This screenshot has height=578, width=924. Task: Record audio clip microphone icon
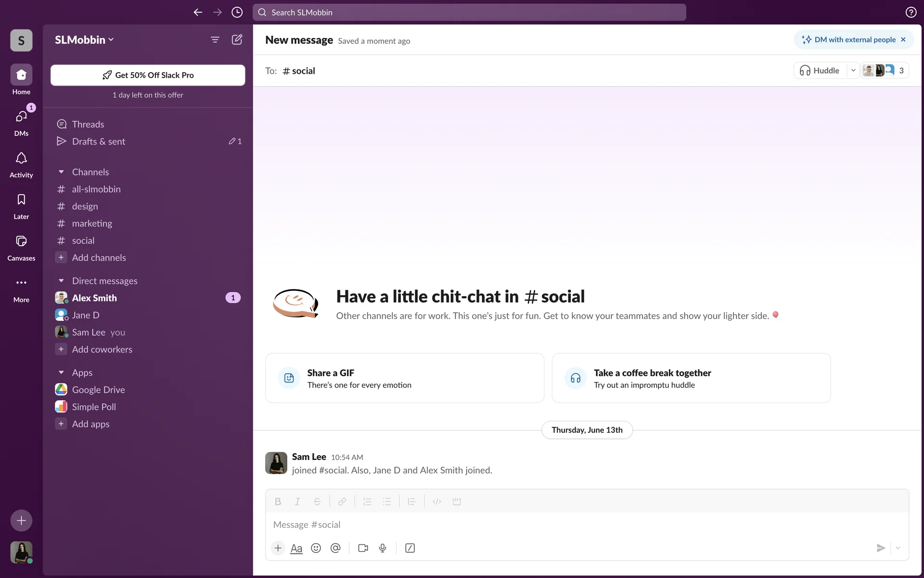(383, 548)
